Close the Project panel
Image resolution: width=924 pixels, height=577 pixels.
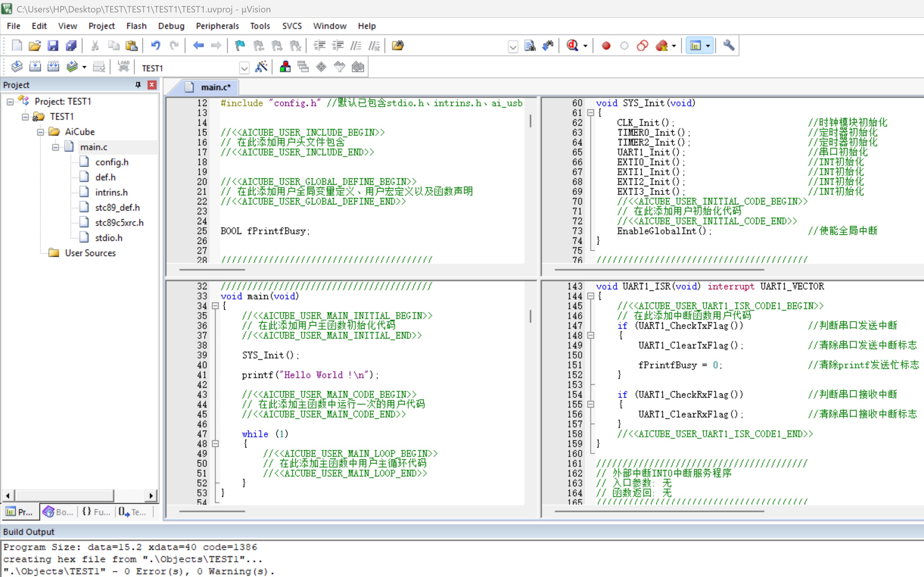(x=152, y=85)
